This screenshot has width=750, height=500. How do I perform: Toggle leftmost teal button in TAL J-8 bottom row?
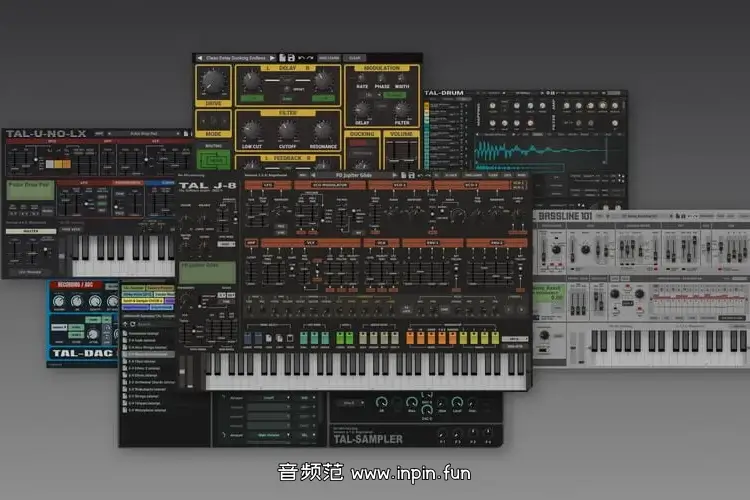tap(303, 339)
